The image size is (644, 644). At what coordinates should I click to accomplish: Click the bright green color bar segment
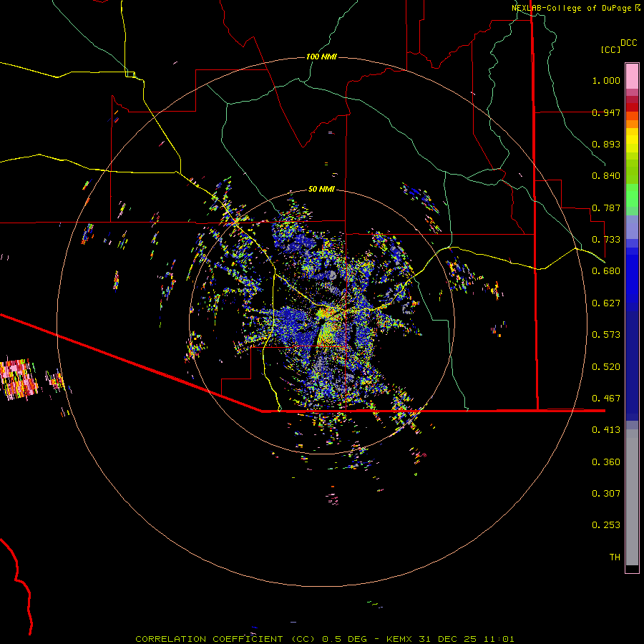[632, 195]
